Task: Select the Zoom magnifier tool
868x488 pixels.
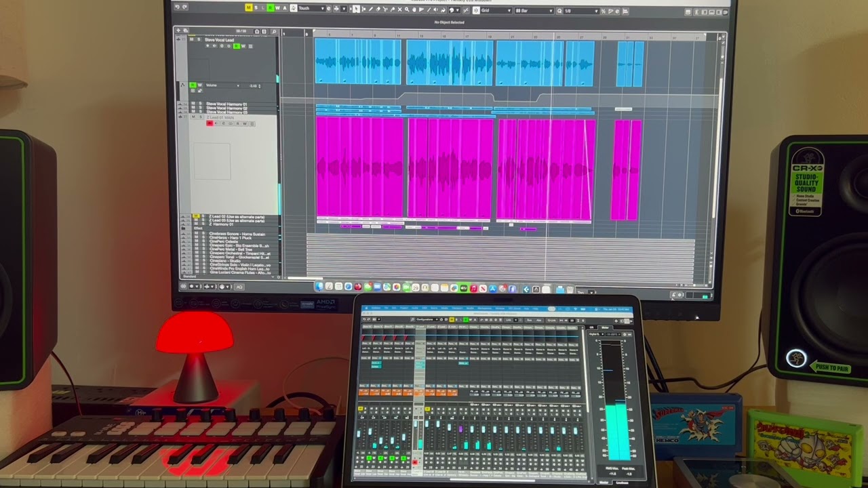Action: 407,8
